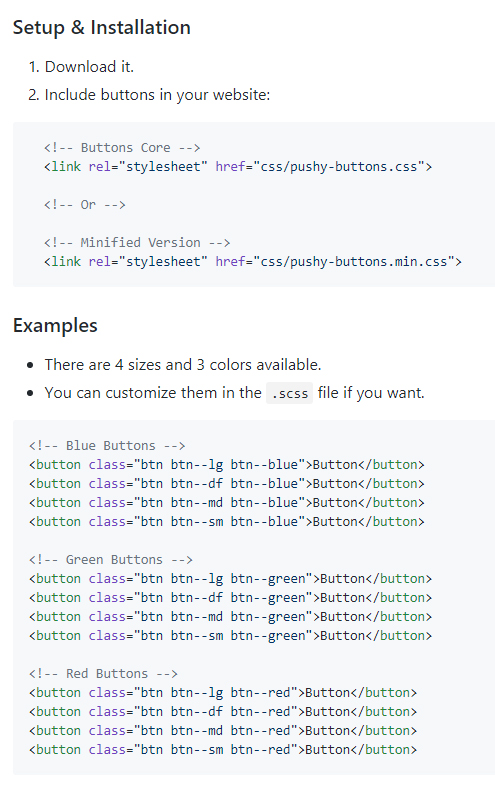This screenshot has width=495, height=791.
Task: Click the 'Minified Version' comment line
Action: point(137,243)
